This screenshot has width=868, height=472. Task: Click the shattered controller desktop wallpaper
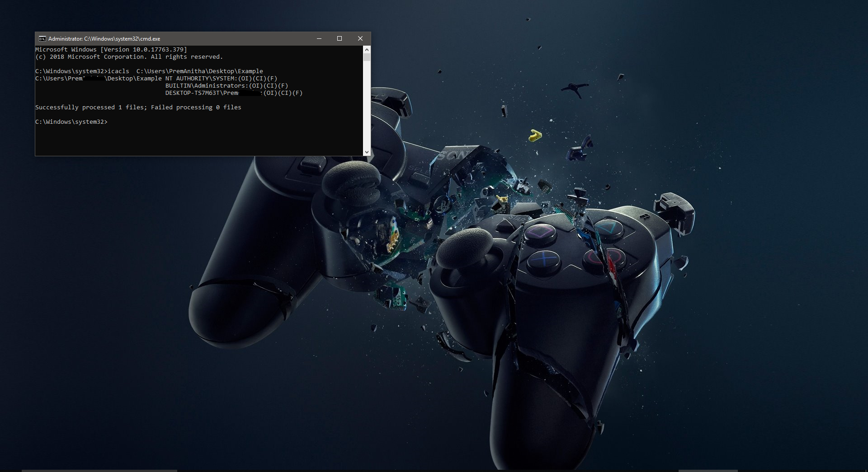coord(542,294)
